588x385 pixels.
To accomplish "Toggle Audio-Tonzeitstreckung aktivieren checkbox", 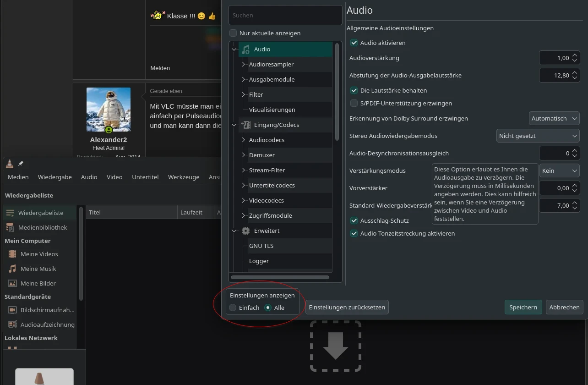I will tap(354, 233).
